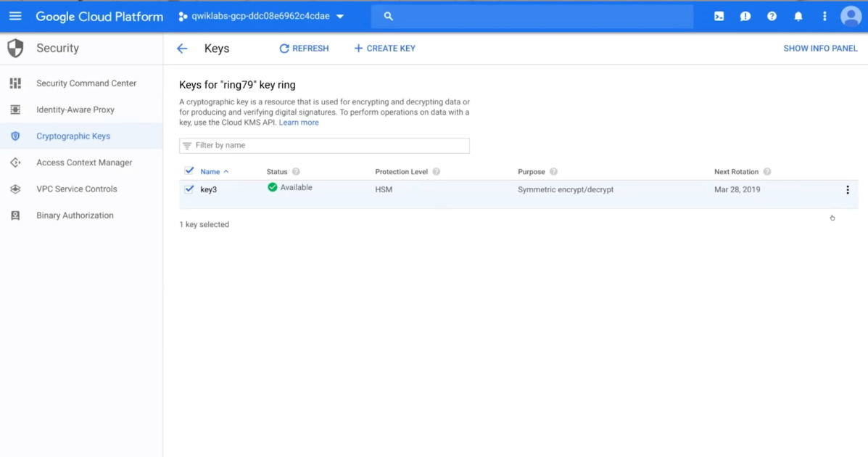
Task: Open the user account avatar
Action: (851, 16)
